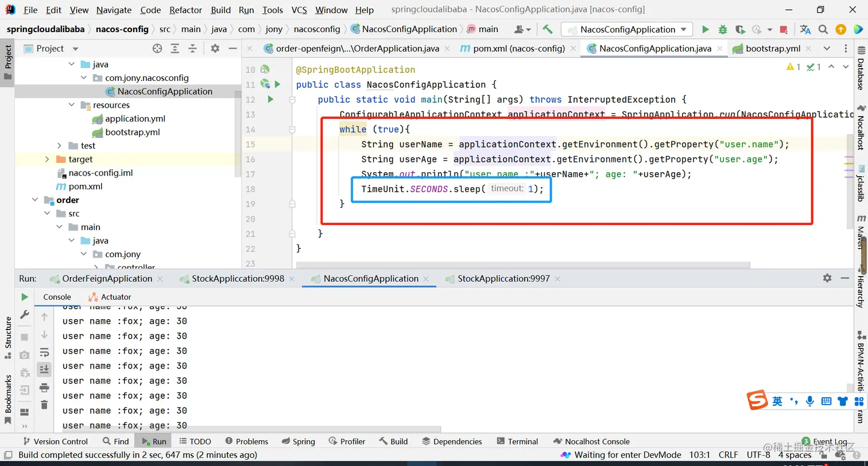Expand the target folder
868x466 pixels.
point(48,160)
